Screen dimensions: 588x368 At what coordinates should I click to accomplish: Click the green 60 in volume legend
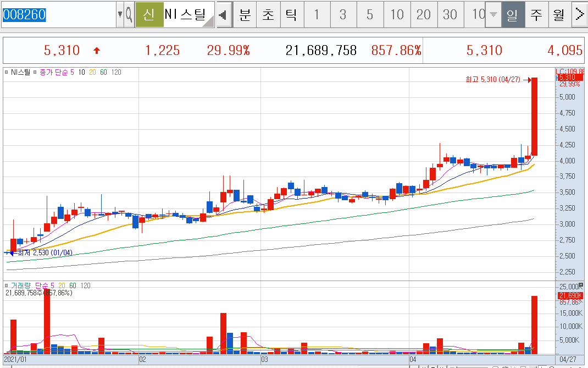coord(73,285)
